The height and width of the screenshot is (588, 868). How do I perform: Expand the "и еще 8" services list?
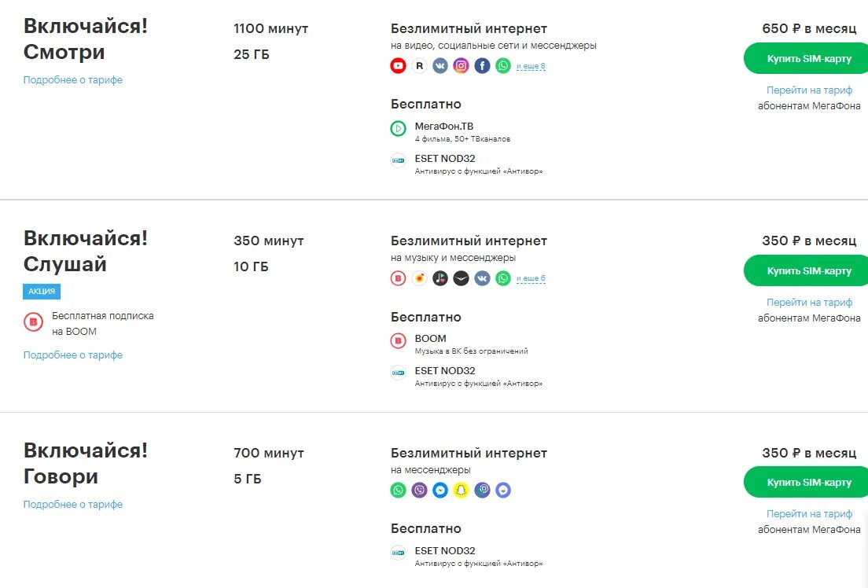tap(531, 67)
